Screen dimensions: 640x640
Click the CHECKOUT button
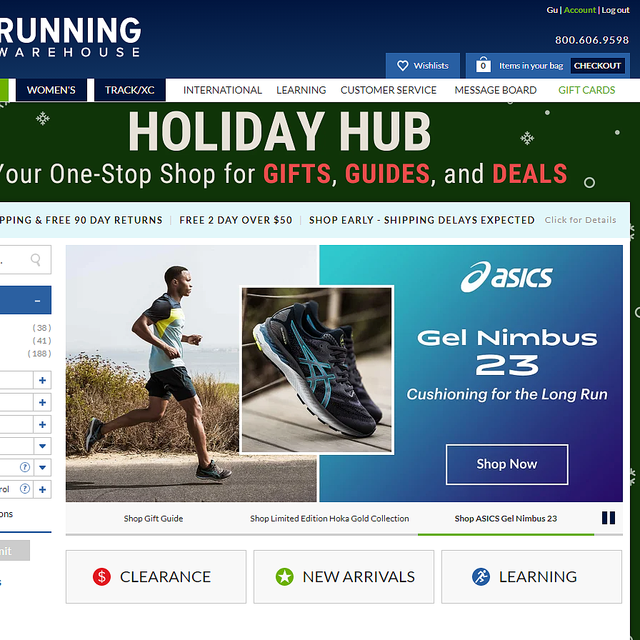coord(598,66)
